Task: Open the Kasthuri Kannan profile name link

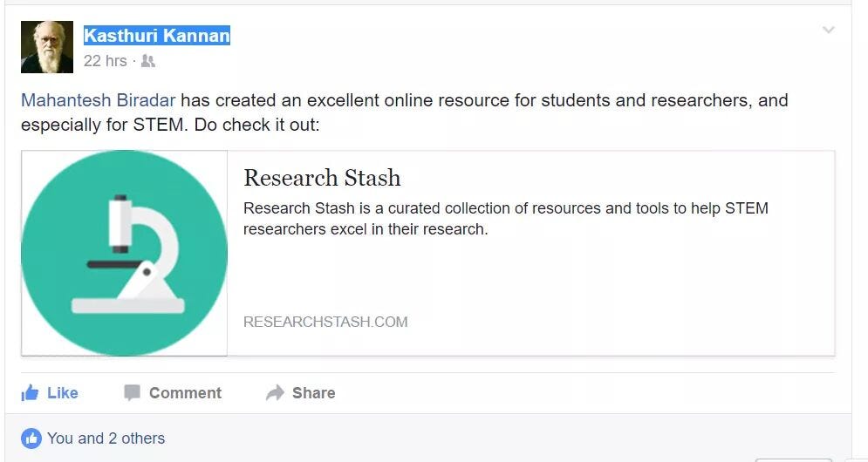Action: [x=157, y=36]
